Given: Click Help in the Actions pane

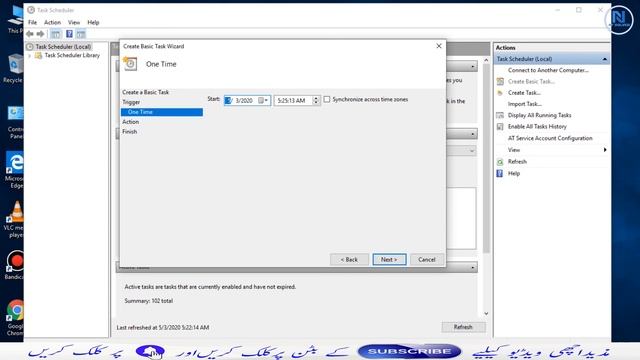Looking at the screenshot, I should click(x=514, y=173).
